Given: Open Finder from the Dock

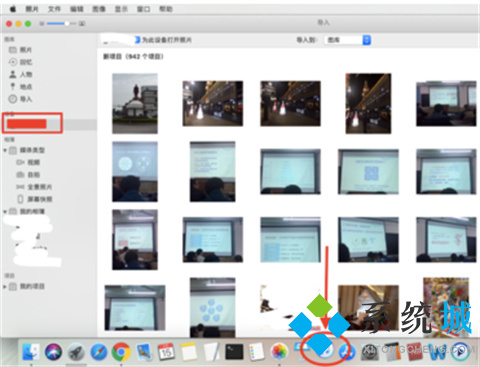Looking at the screenshot, I should click(31, 352).
